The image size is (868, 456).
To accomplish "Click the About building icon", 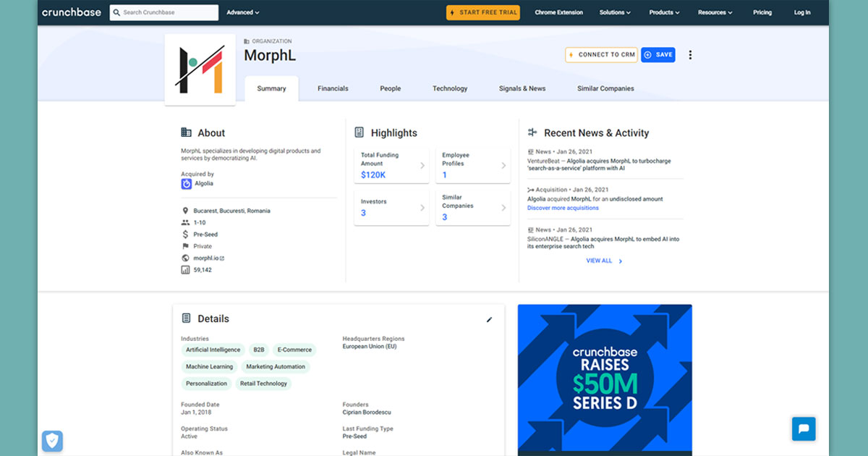I will pyautogui.click(x=186, y=132).
